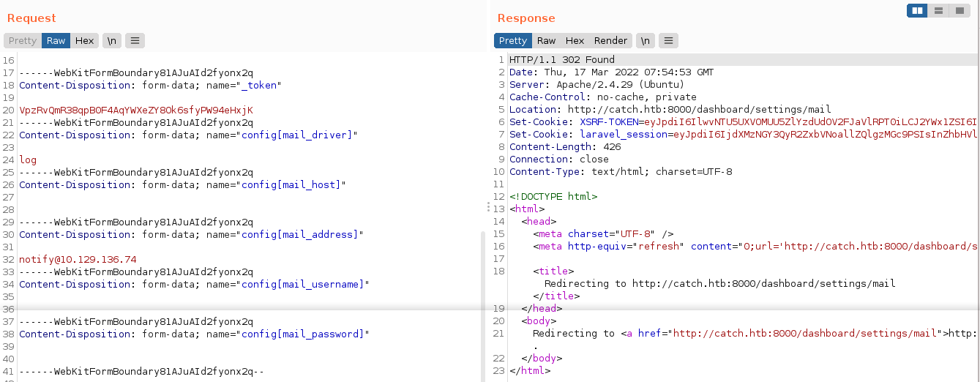Click the mail_driver value "log"

28,160
